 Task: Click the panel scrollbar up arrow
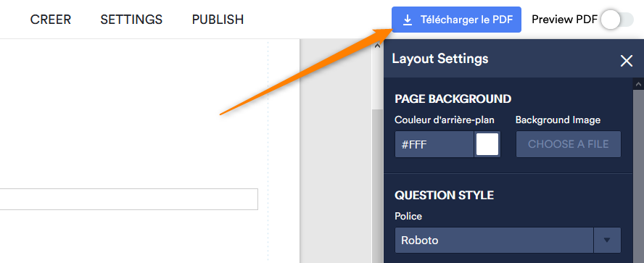point(639,84)
